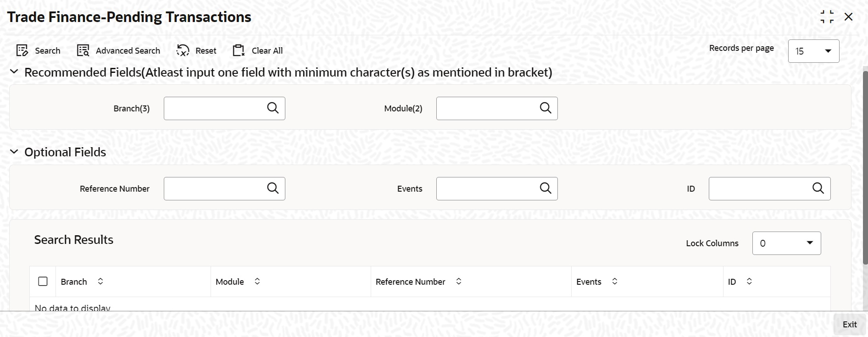Screen dimensions: 868x337
Task: Open lookup for Branch field
Action: tap(273, 108)
